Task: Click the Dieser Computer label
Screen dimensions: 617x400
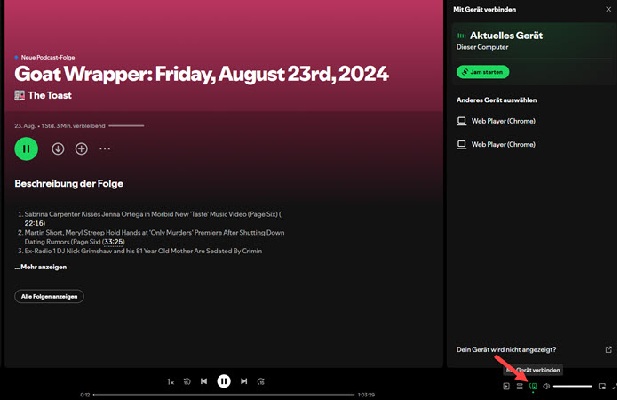Action: coord(482,47)
